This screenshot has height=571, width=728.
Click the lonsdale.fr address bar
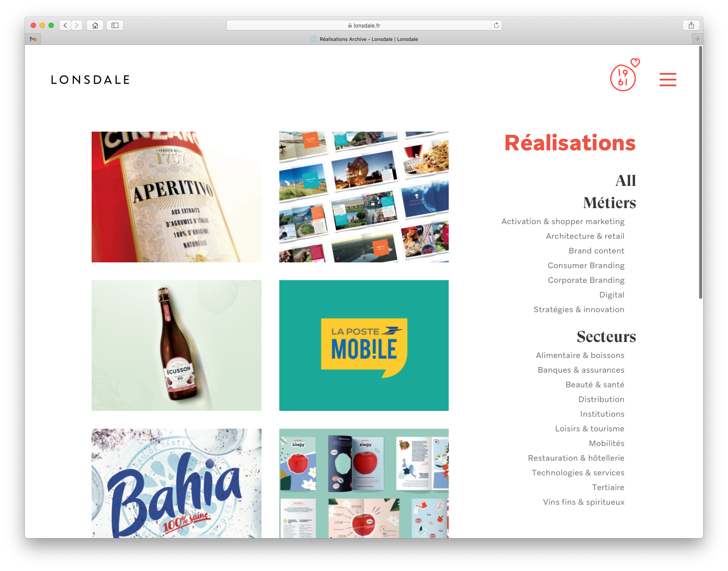(364, 25)
